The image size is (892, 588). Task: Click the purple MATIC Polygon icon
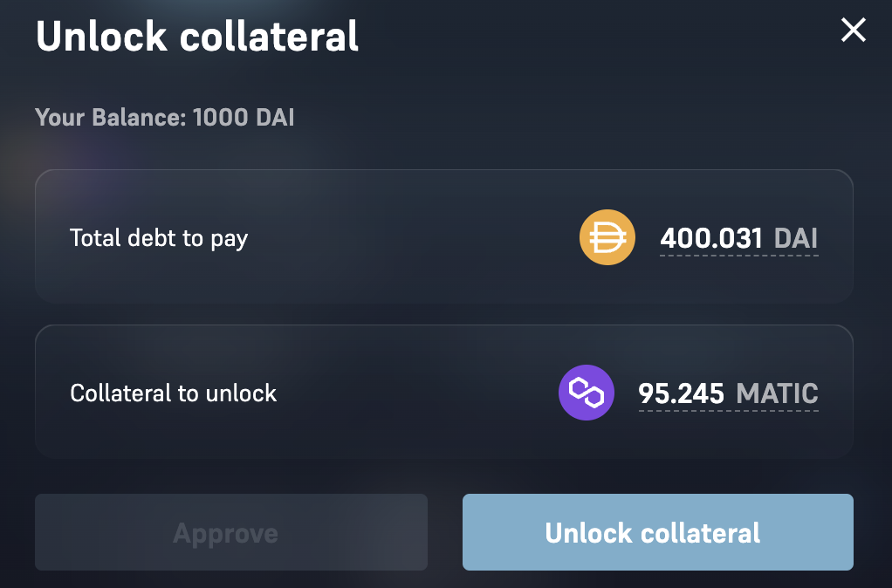click(586, 393)
